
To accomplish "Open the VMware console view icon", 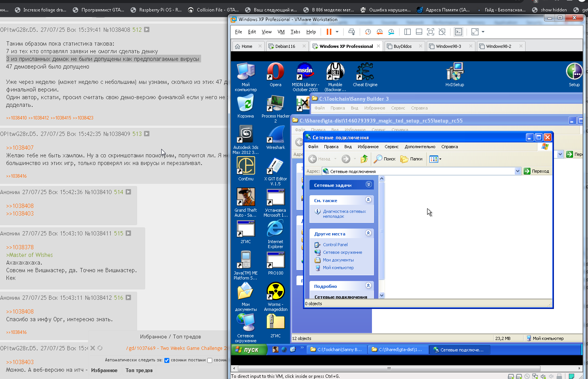I will (x=459, y=32).
